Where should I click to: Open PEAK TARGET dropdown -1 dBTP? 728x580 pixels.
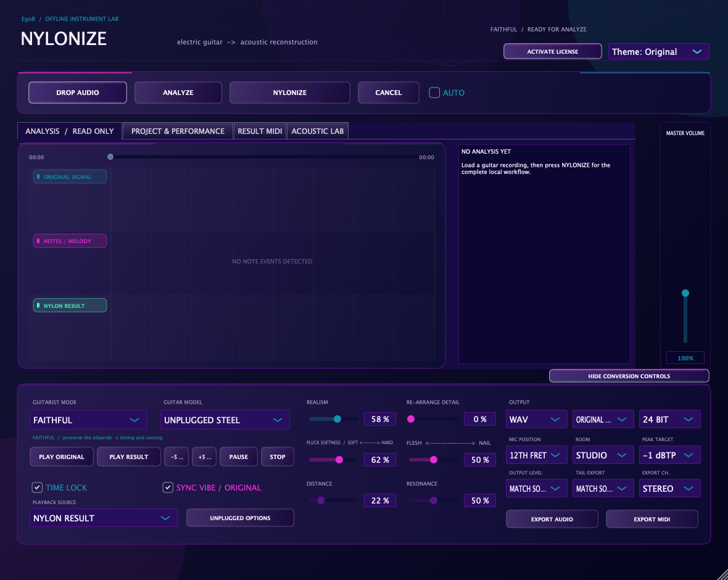click(x=669, y=455)
